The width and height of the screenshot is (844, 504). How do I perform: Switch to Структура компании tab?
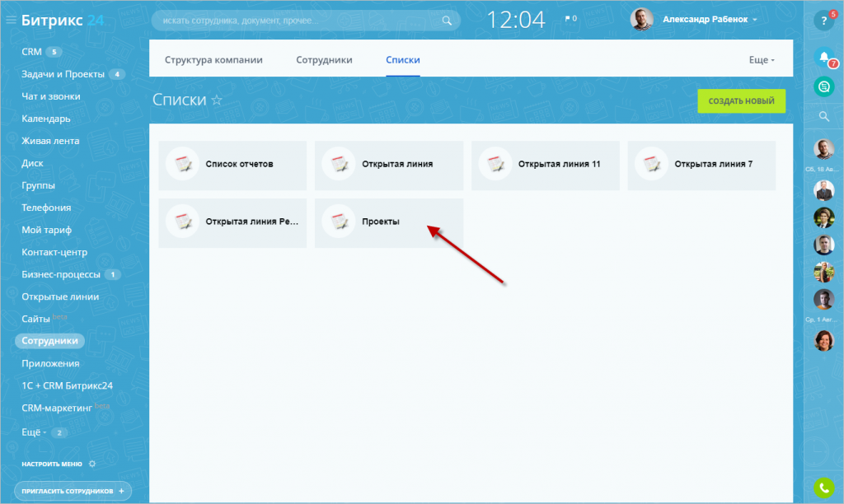pyautogui.click(x=213, y=60)
